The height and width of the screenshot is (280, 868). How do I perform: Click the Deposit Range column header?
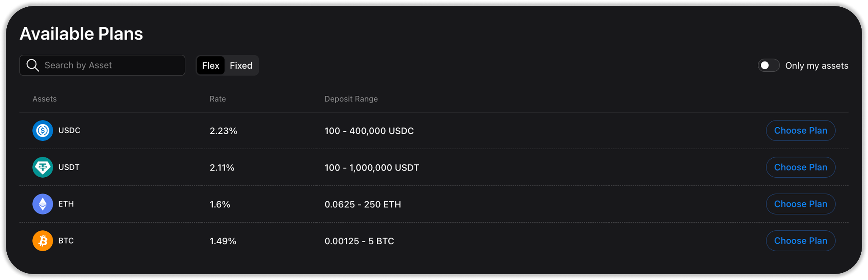point(351,99)
